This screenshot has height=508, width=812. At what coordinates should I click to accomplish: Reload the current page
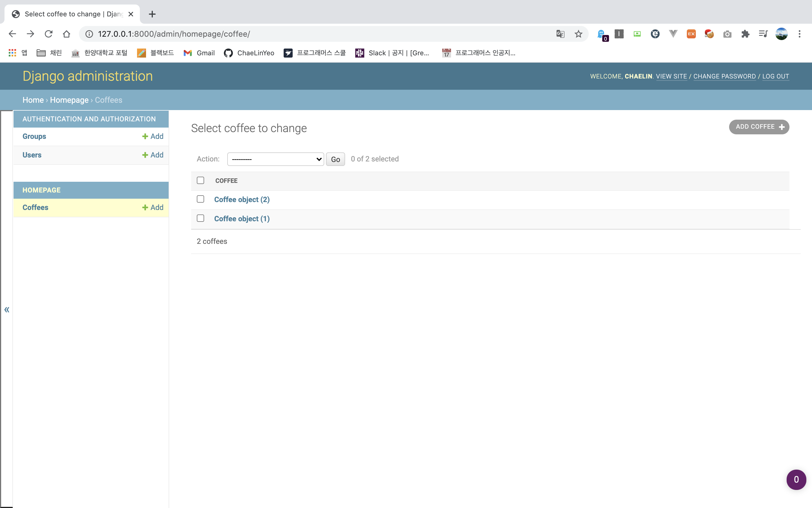pos(49,34)
